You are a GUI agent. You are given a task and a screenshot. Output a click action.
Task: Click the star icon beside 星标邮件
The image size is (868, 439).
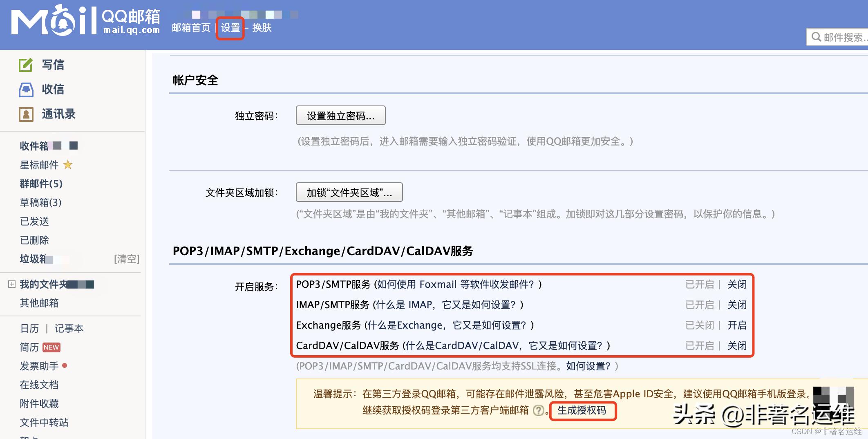click(x=69, y=165)
